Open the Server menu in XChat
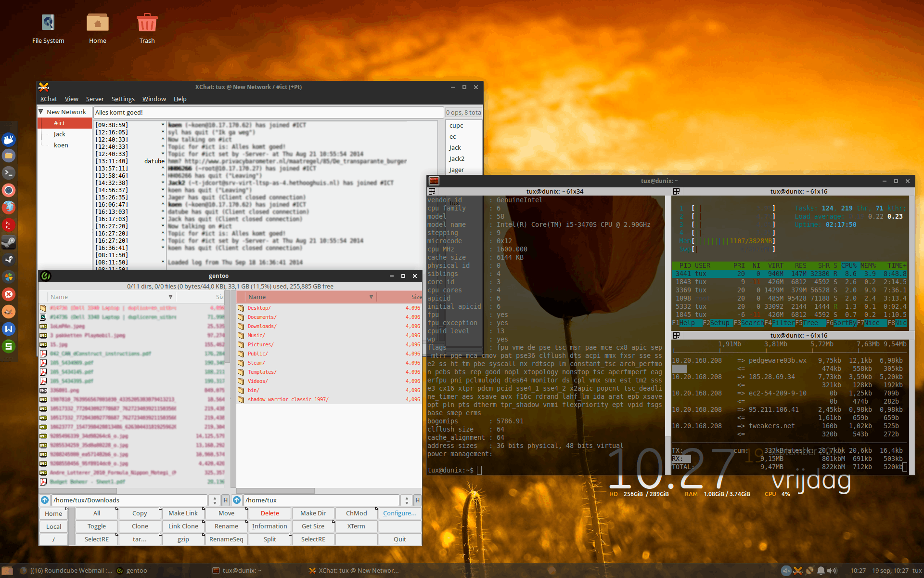This screenshot has width=924, height=578. click(95, 99)
